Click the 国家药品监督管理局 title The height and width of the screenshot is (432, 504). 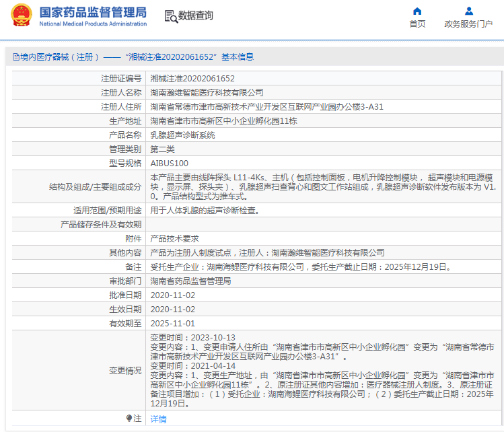click(x=93, y=12)
